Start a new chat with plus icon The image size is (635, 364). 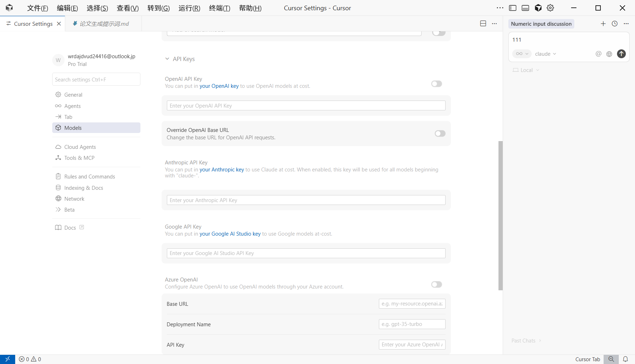click(x=603, y=24)
